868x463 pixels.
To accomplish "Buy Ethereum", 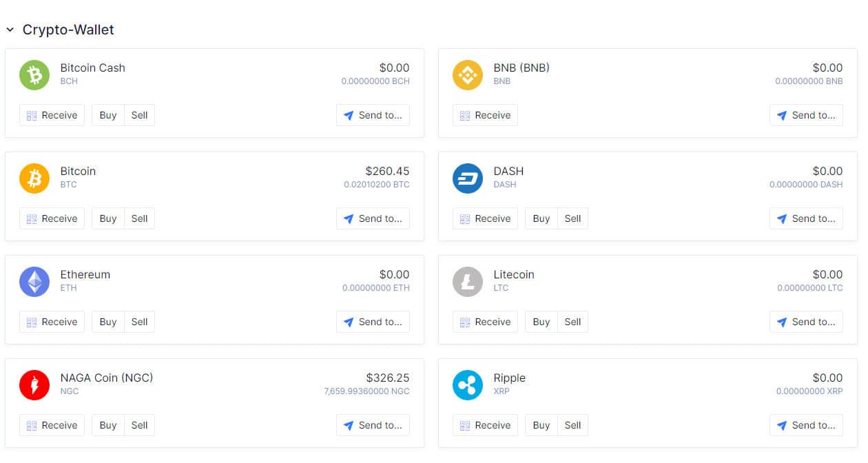I will pyautogui.click(x=108, y=322).
